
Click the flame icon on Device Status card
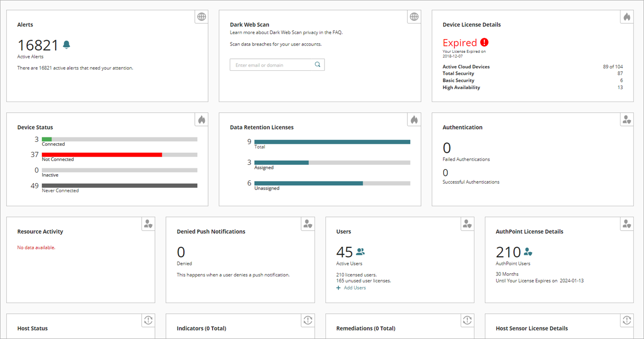201,120
